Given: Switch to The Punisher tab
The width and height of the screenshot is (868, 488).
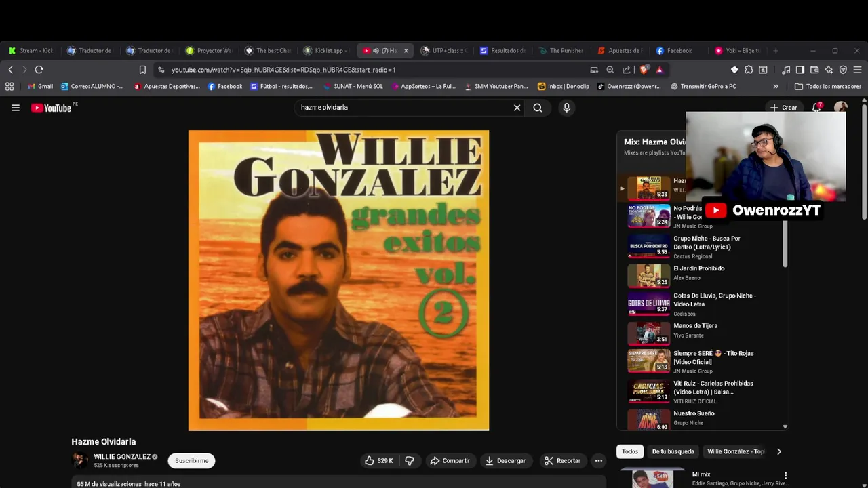Looking at the screenshot, I should pos(561,51).
